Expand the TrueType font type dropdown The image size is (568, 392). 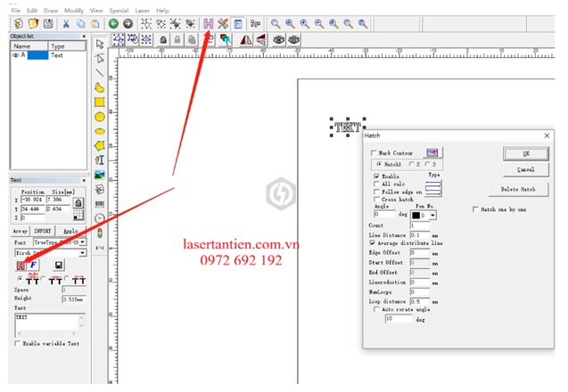[x=82, y=241]
